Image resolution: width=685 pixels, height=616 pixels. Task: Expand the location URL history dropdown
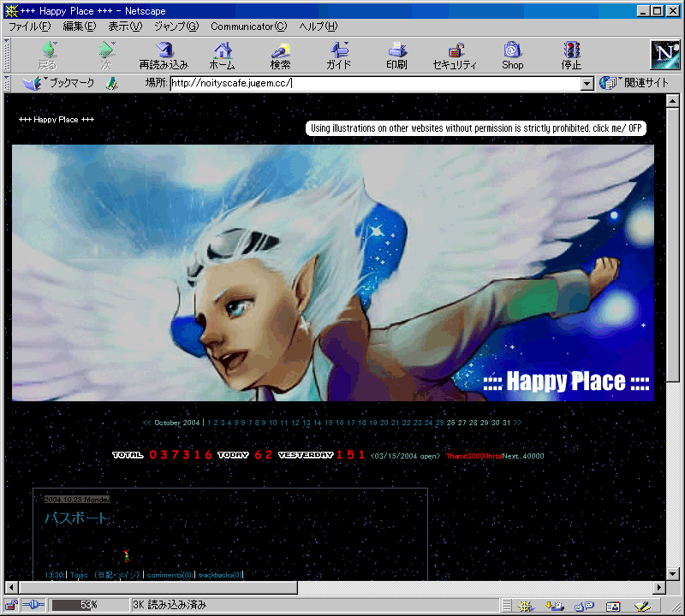click(x=587, y=83)
